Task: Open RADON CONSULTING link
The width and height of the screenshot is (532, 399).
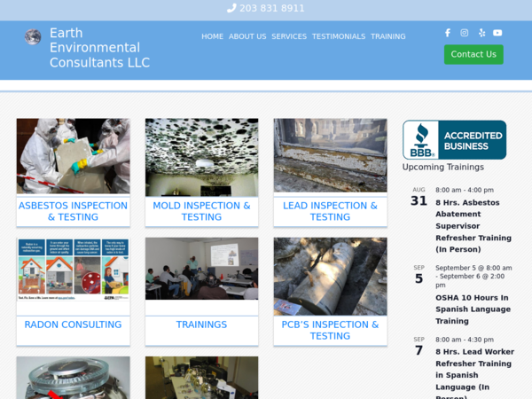Action: coord(74,325)
